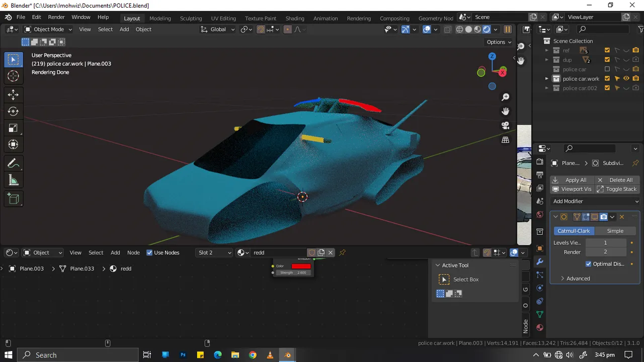This screenshot has height=362, width=644.
Task: Open the Shading workspace tab
Action: (295, 18)
